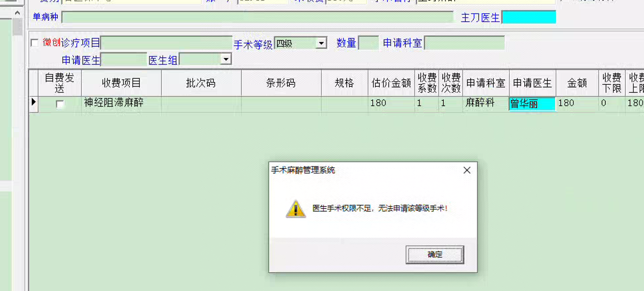This screenshot has height=291, width=644.
Task: Click the 诊疗项目 input field
Action: [166, 43]
